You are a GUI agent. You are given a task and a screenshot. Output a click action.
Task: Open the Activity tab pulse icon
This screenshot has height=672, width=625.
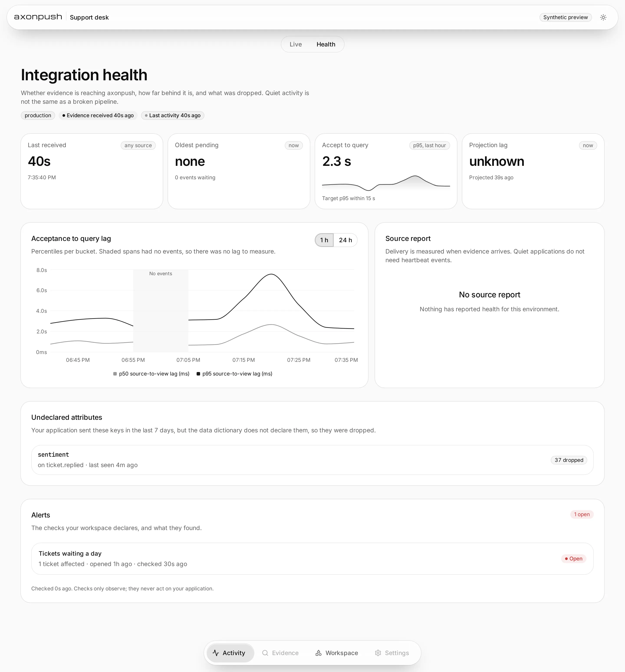point(216,653)
